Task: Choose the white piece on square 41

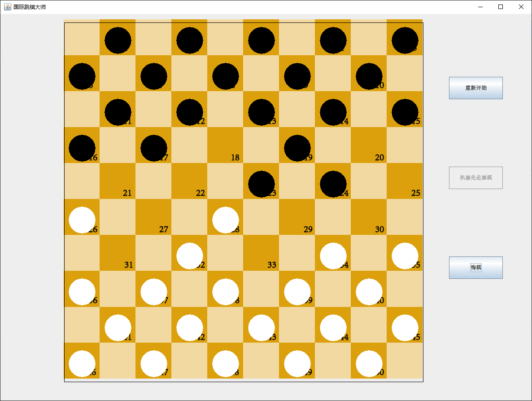Action: (x=118, y=328)
